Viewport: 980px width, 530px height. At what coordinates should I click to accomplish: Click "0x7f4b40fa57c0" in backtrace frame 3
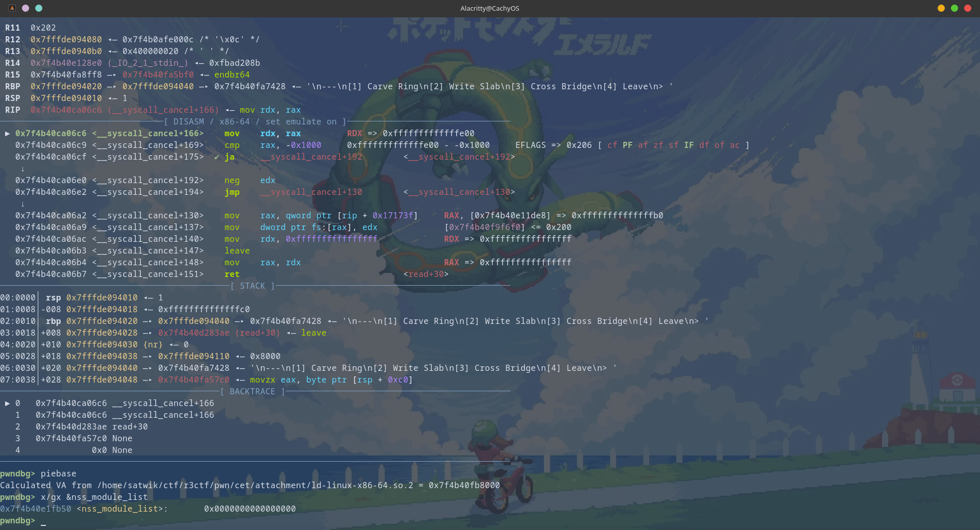click(71, 438)
